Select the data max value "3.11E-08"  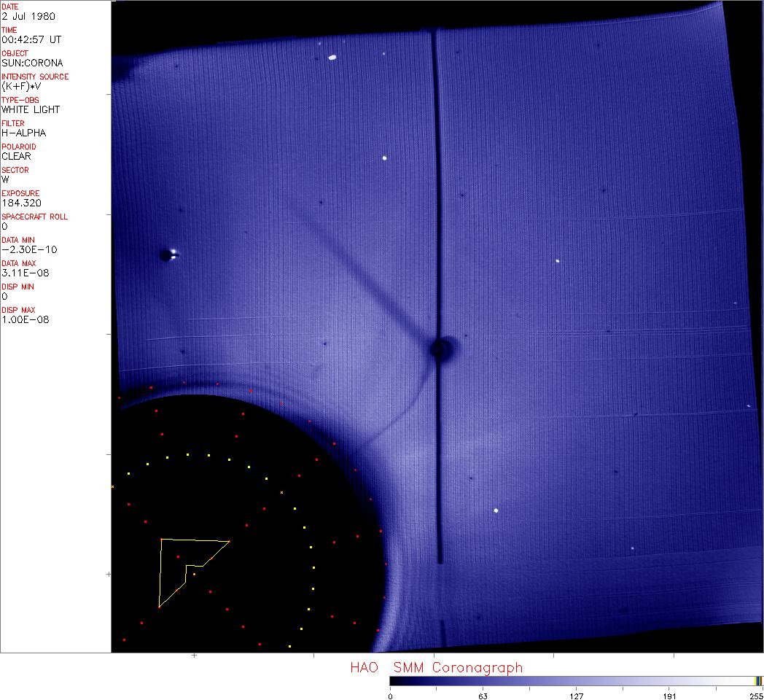(x=26, y=273)
